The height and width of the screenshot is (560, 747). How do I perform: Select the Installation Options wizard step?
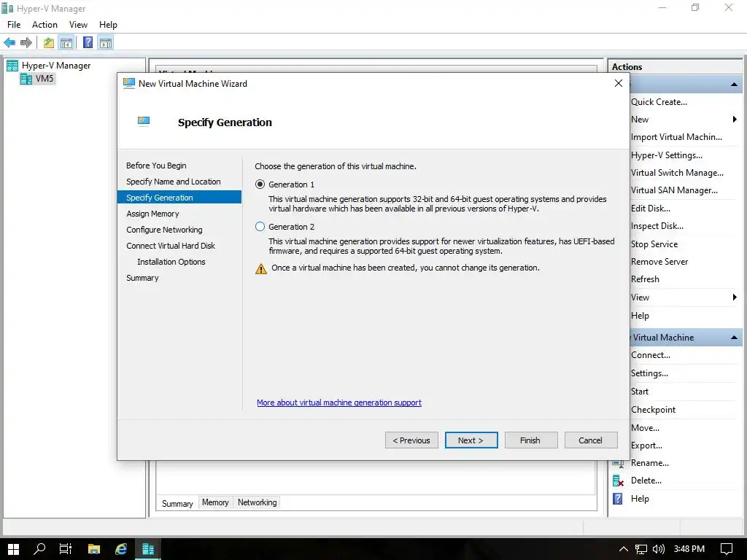point(171,262)
